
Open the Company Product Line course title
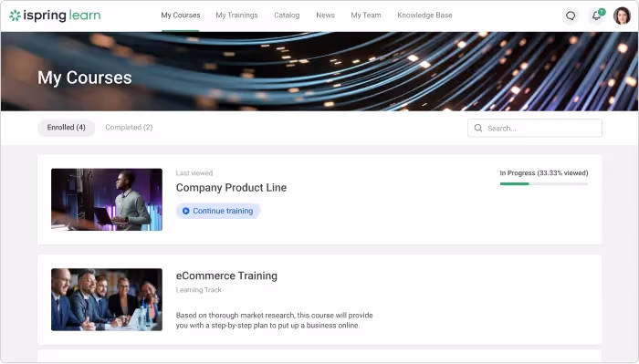click(x=231, y=188)
